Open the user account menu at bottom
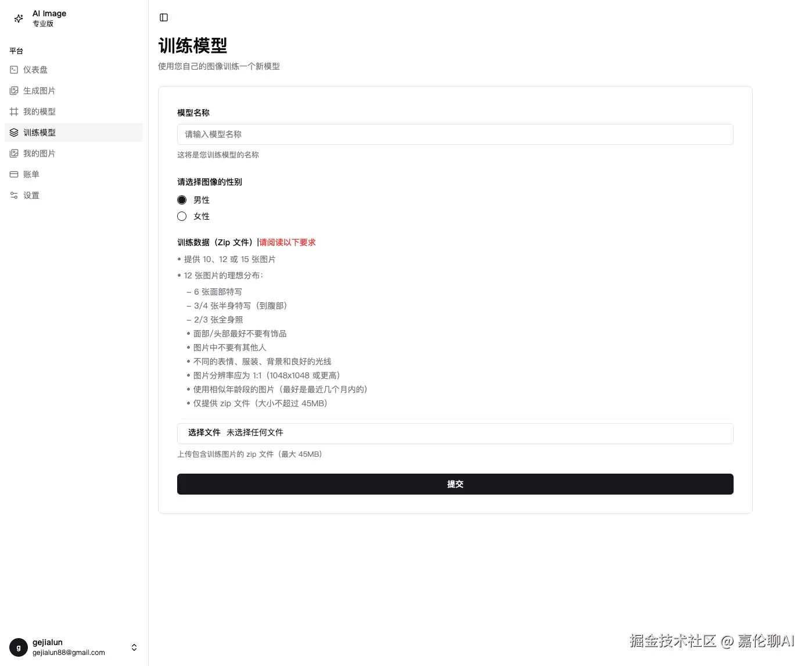 pyautogui.click(x=74, y=647)
